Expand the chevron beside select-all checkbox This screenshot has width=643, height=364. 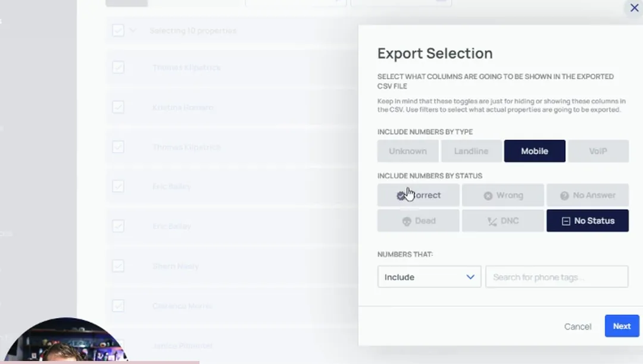132,30
